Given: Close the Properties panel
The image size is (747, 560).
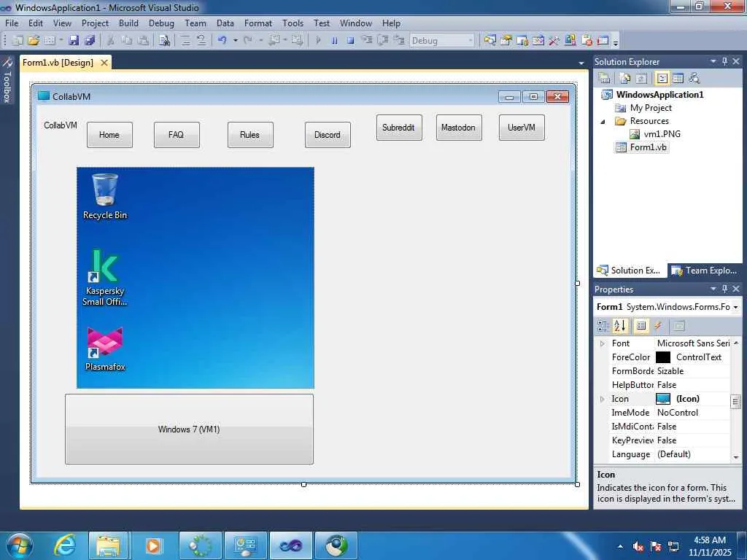Looking at the screenshot, I should (737, 289).
